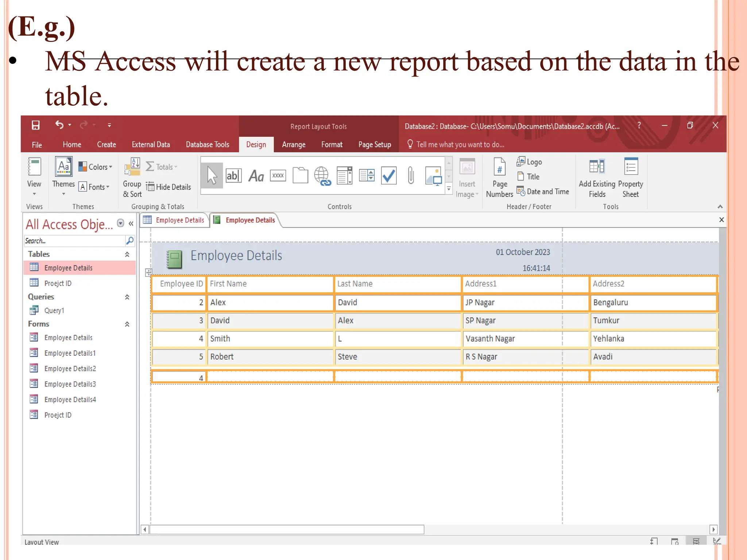Click Date and Time button

point(543,191)
